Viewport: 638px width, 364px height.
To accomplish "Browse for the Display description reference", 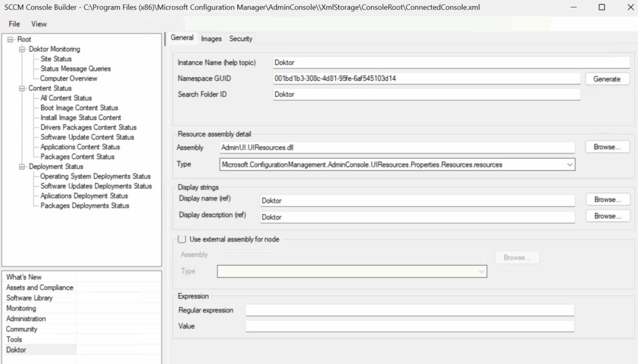I will click(607, 216).
